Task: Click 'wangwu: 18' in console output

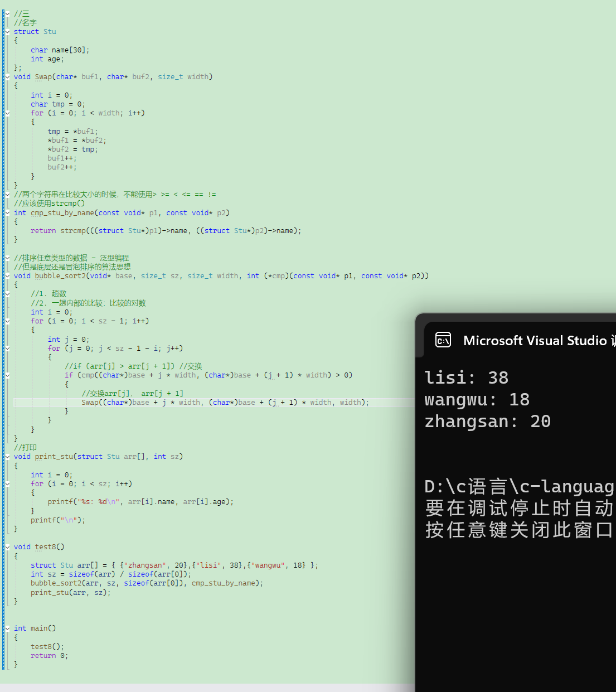Action: (x=477, y=400)
